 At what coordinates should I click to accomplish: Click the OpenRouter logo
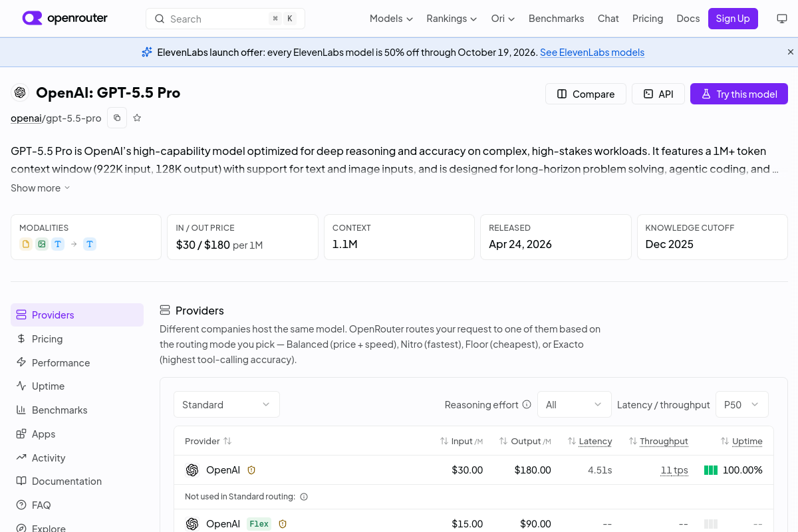pos(65,19)
